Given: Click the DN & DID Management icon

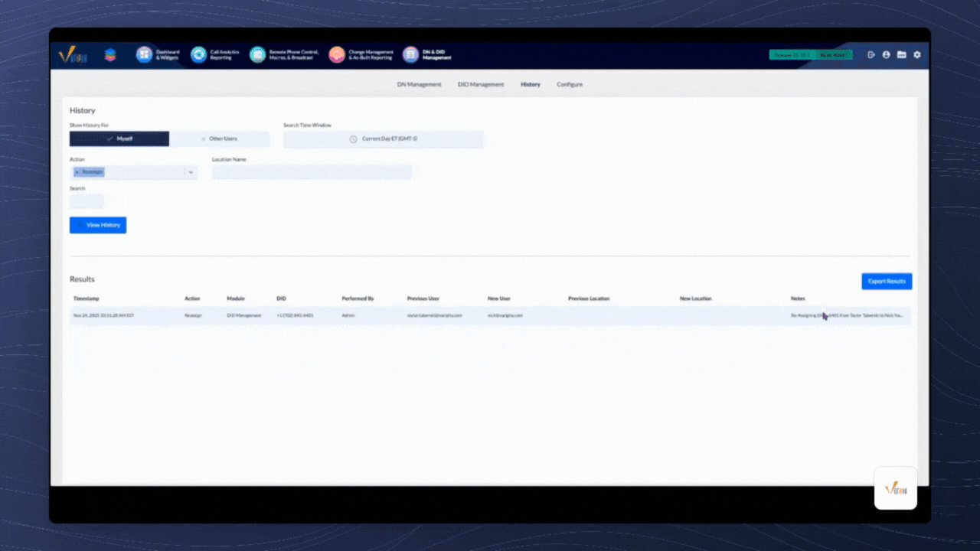Looking at the screenshot, I should pyautogui.click(x=411, y=54).
